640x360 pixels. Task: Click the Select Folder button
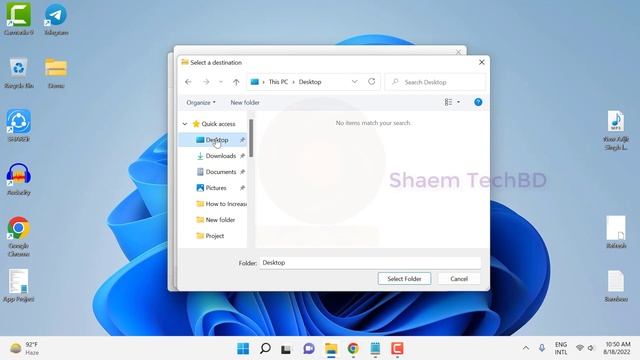coord(404,279)
